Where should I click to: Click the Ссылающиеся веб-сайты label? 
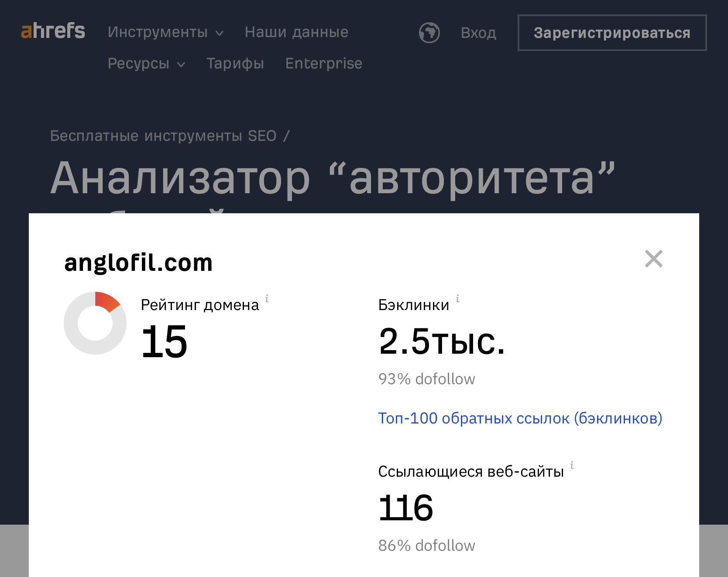(471, 471)
